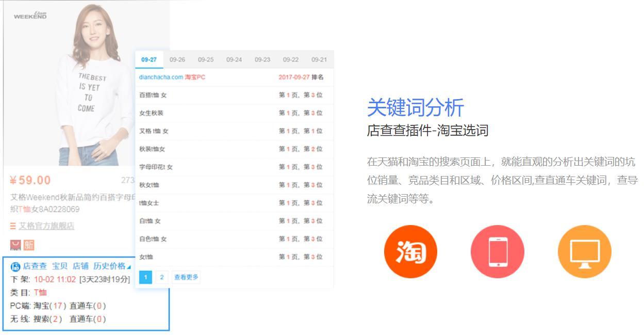The height and width of the screenshot is (335, 644).
Task: Switch to the 09-21 date tab
Action: pos(319,59)
